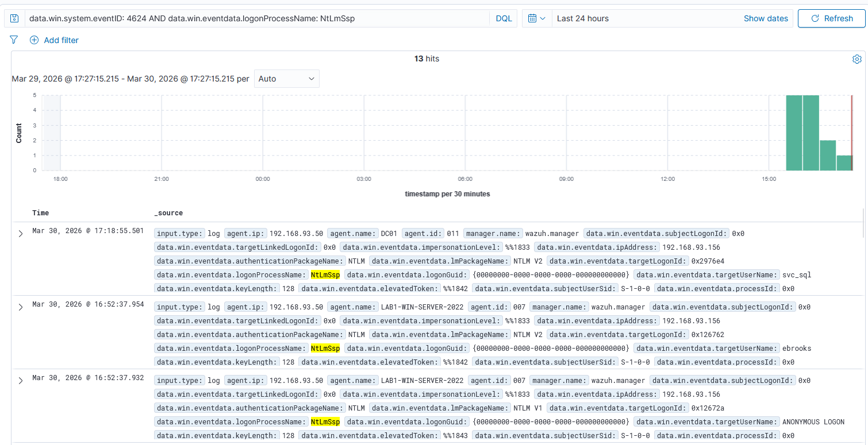Switch query language via DQL

[504, 18]
